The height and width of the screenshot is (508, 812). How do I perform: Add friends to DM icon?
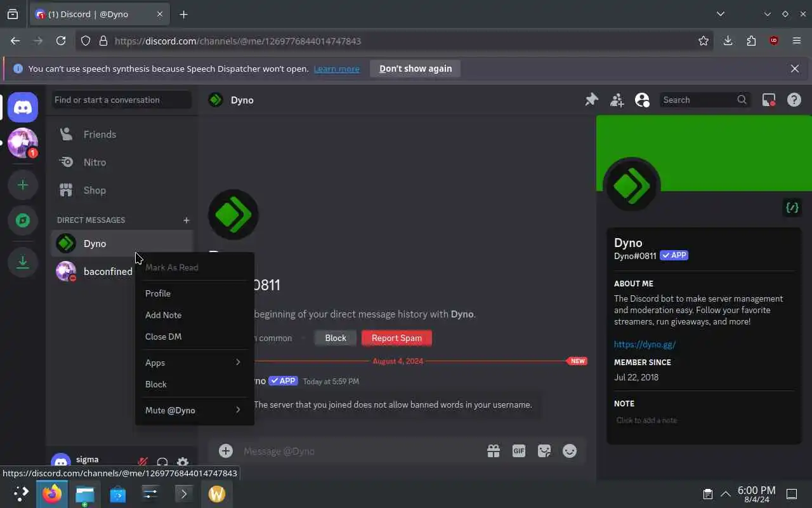coord(617,100)
